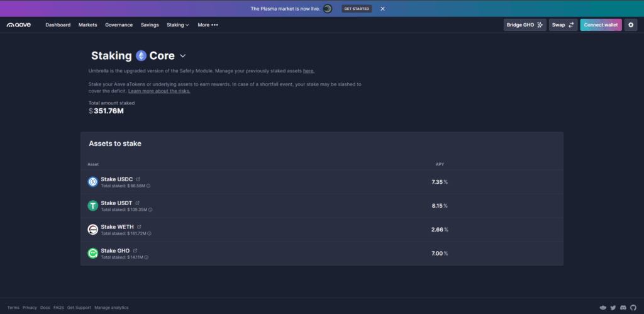The height and width of the screenshot is (314, 644).
Task: Go to the Markets tab
Action: tap(87, 25)
